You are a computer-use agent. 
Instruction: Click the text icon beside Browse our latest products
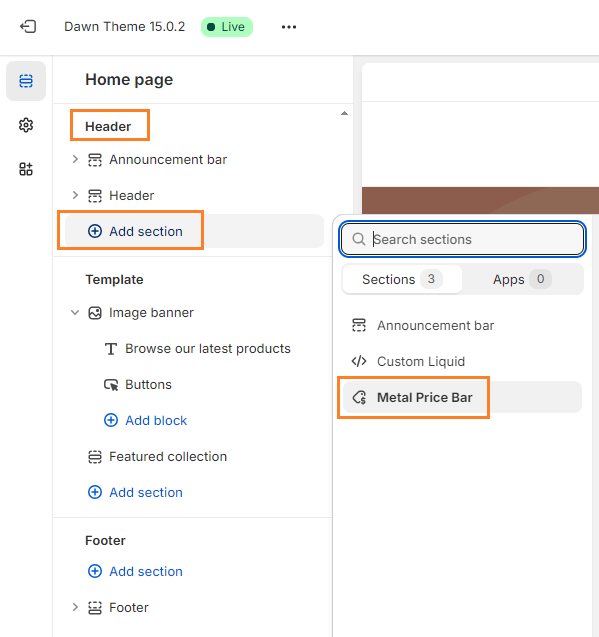click(x=111, y=349)
